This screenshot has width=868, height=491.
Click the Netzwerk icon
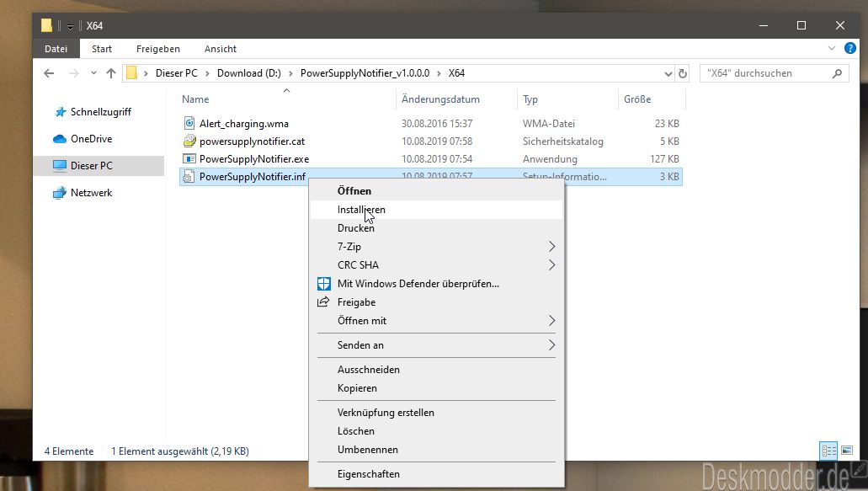60,193
